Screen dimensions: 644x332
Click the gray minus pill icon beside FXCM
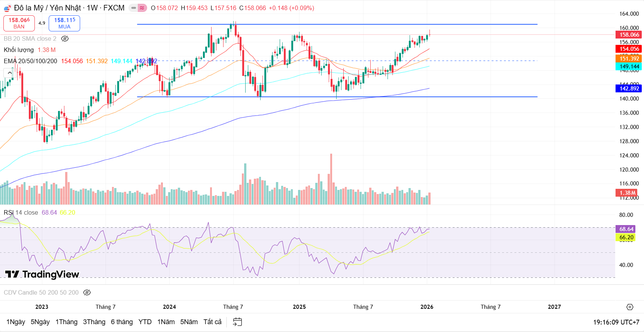133,8
